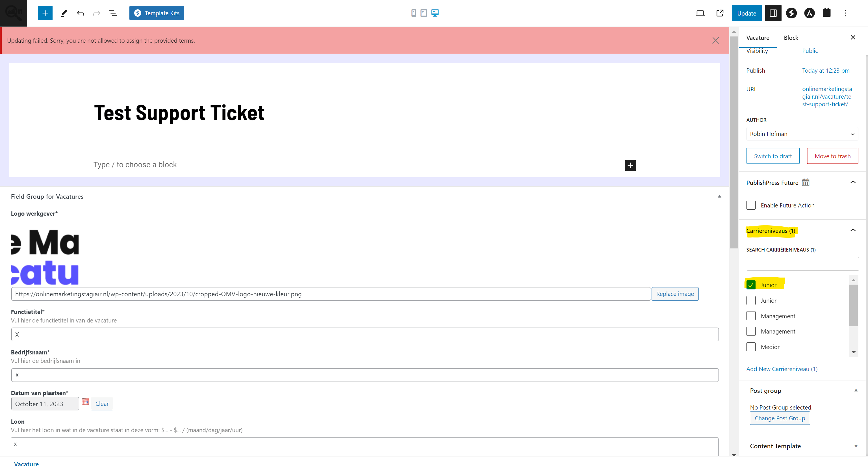Click the Logo werkgever image thumbnail

tap(45, 257)
